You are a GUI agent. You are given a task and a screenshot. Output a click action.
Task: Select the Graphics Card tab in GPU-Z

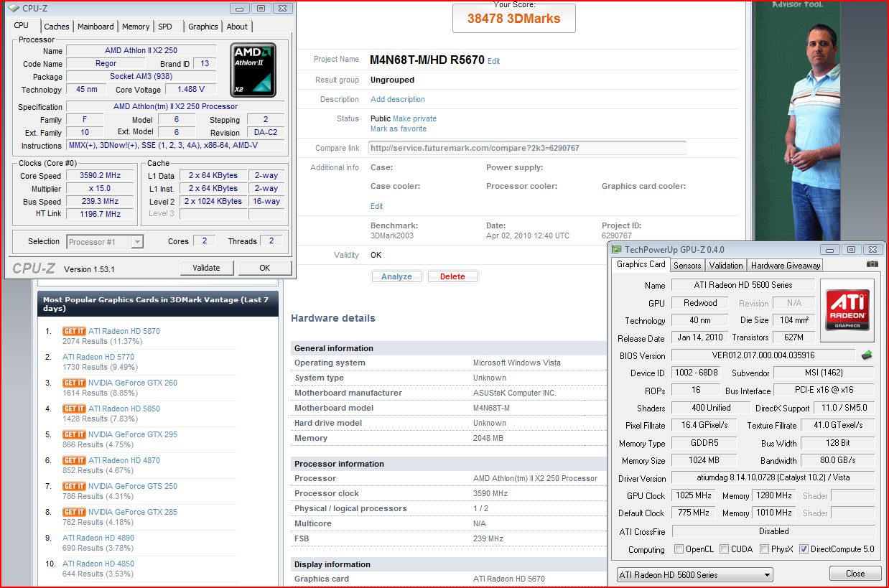pos(641,264)
